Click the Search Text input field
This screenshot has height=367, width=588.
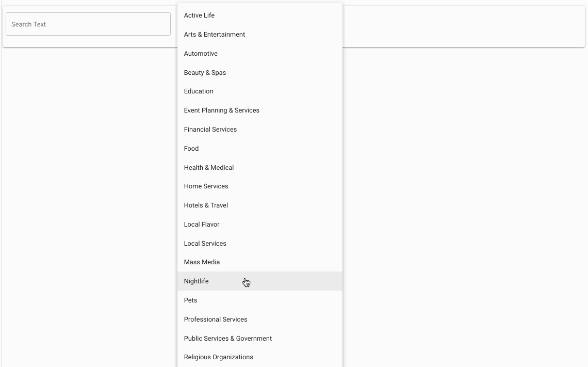point(88,24)
